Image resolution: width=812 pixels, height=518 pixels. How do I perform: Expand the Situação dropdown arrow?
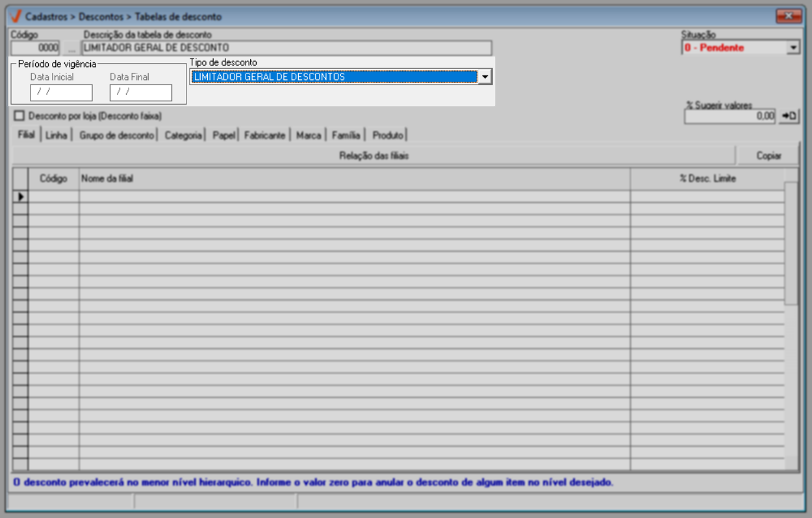[x=793, y=47]
